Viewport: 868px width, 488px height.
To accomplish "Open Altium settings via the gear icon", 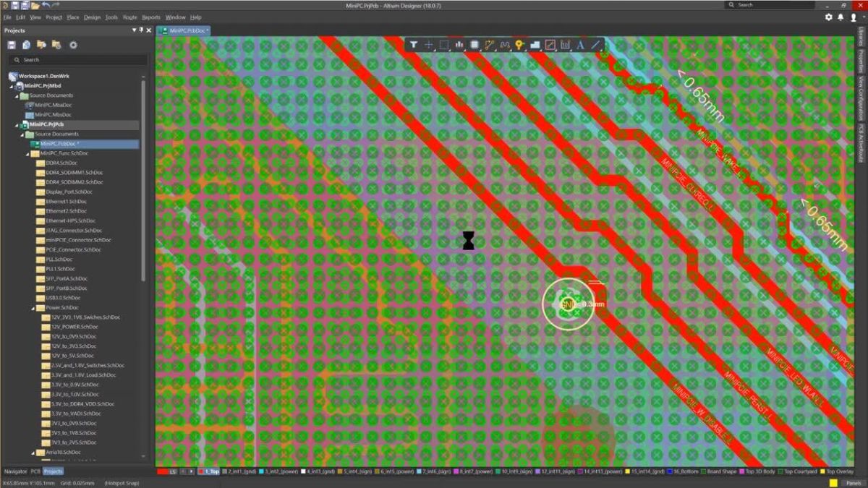I will [x=828, y=17].
